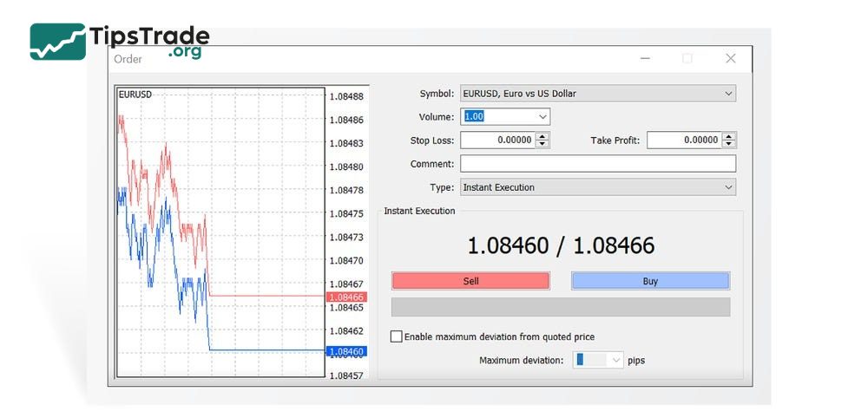Expand the Maximum deviation pips dropdown
868x418 pixels.
pyautogui.click(x=615, y=360)
